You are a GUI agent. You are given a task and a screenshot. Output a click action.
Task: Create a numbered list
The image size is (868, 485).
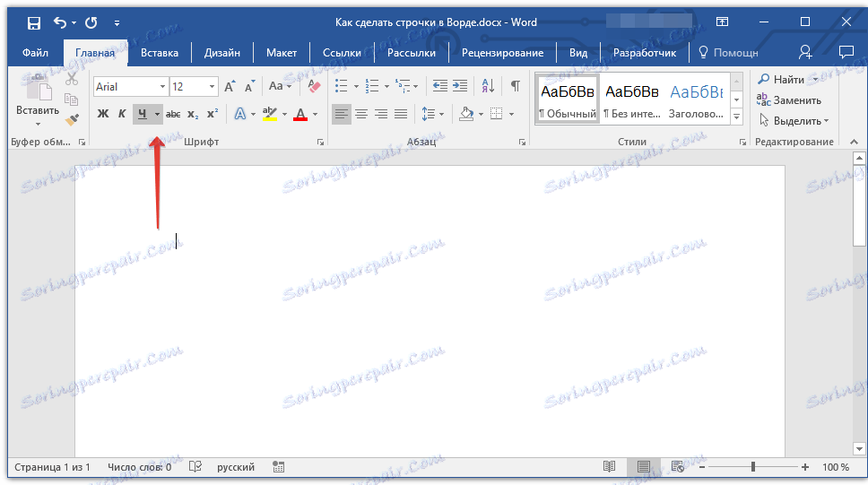tap(372, 86)
